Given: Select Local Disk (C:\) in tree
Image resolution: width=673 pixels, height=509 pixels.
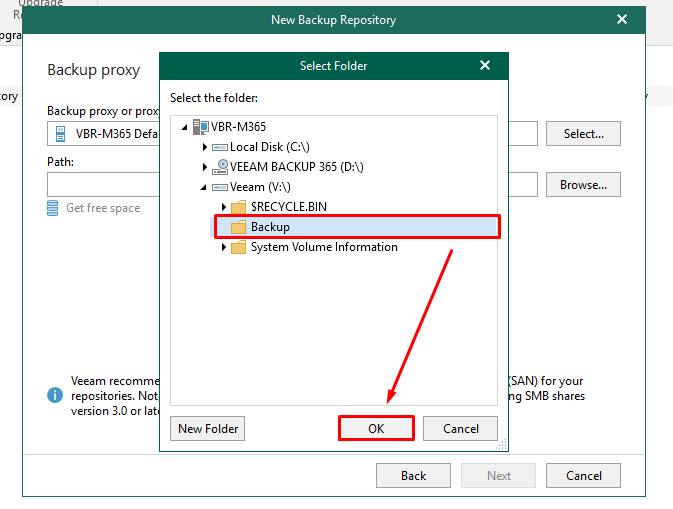Looking at the screenshot, I should [x=270, y=147].
